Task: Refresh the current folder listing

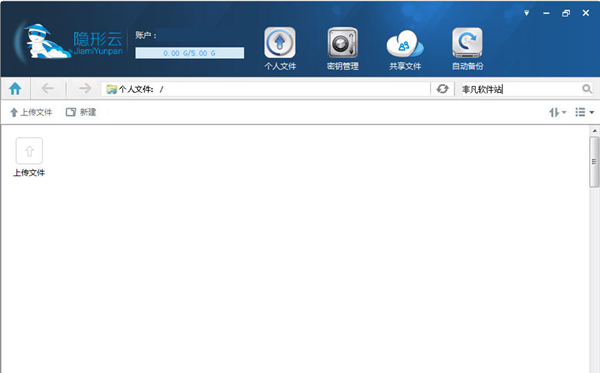Action: tap(442, 89)
